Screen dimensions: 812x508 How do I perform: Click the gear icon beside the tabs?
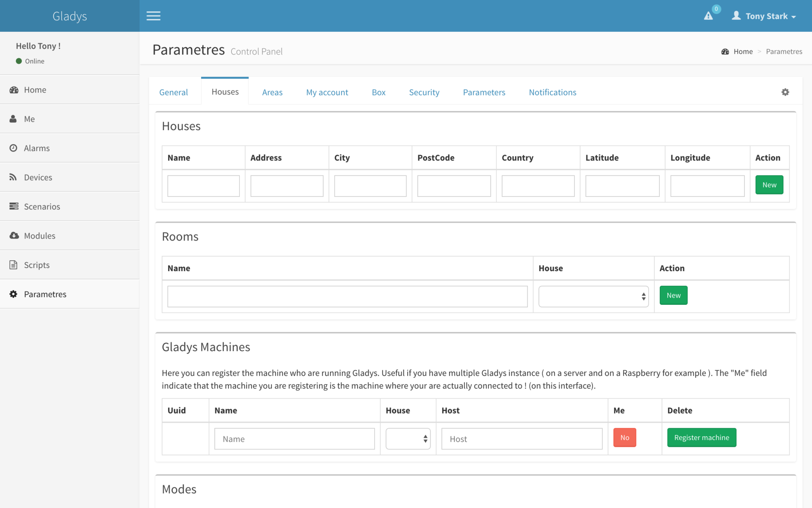[785, 92]
